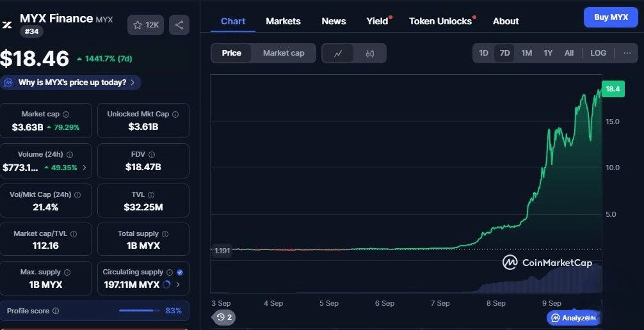The width and height of the screenshot is (644, 330).
Task: Open the News tab
Action: pyautogui.click(x=334, y=21)
